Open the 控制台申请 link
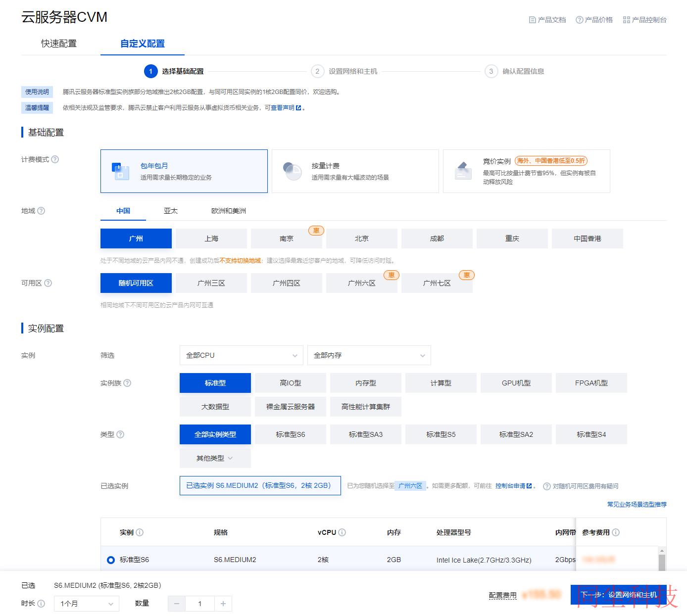Viewport: 687px width, 616px height. tap(510, 486)
